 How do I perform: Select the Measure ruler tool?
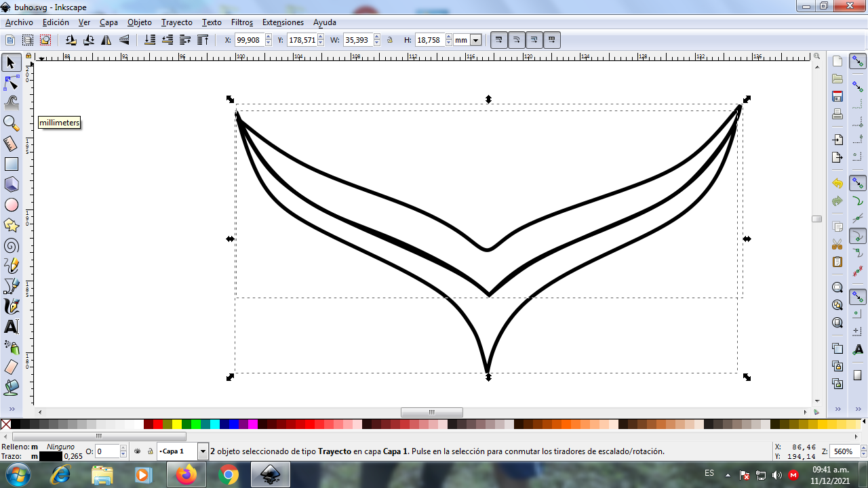coord(11,144)
